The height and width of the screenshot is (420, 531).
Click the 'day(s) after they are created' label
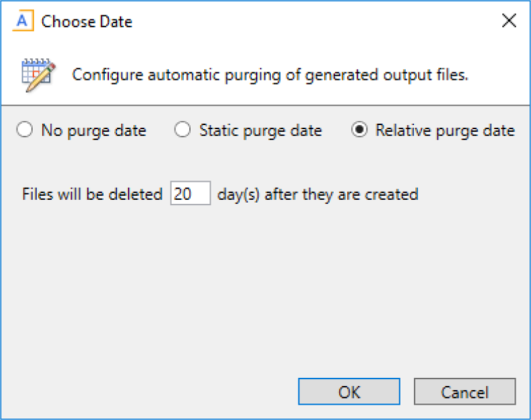point(318,195)
